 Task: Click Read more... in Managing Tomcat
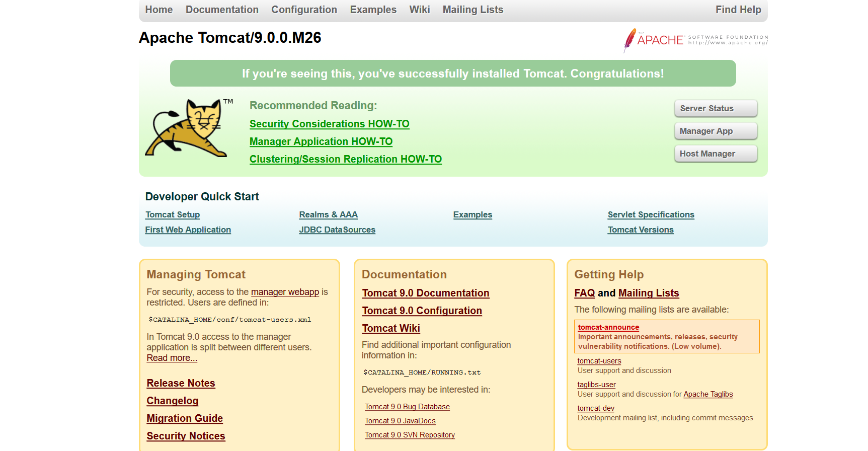pyautogui.click(x=172, y=358)
